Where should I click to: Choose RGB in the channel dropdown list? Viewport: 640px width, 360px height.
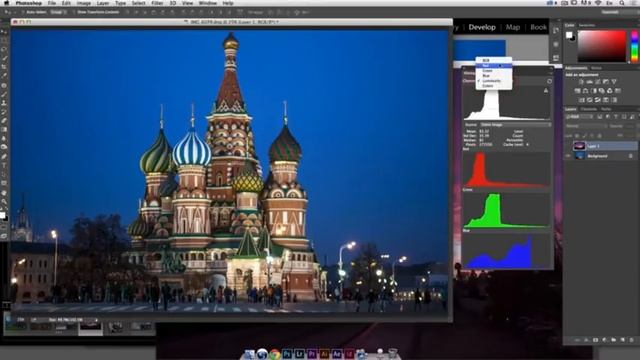pyautogui.click(x=493, y=60)
